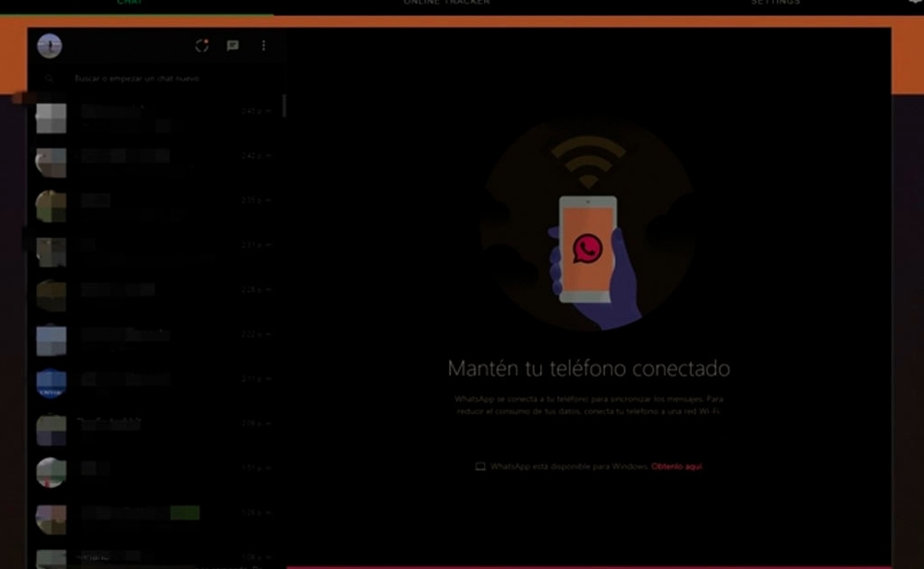Select the blue shield avatar thumbnail
This screenshot has width=924, height=569.
point(51,383)
